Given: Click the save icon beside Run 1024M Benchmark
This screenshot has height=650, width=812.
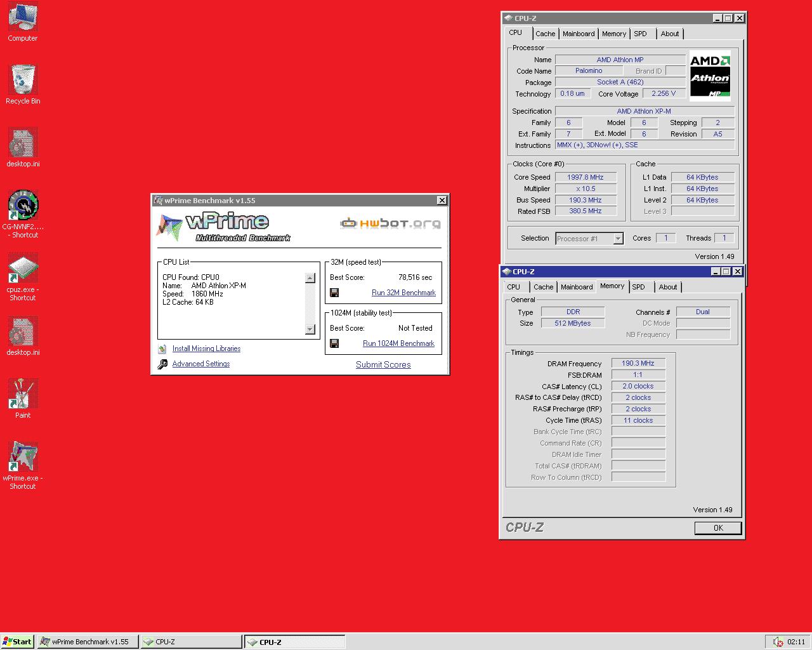Looking at the screenshot, I should [x=334, y=343].
